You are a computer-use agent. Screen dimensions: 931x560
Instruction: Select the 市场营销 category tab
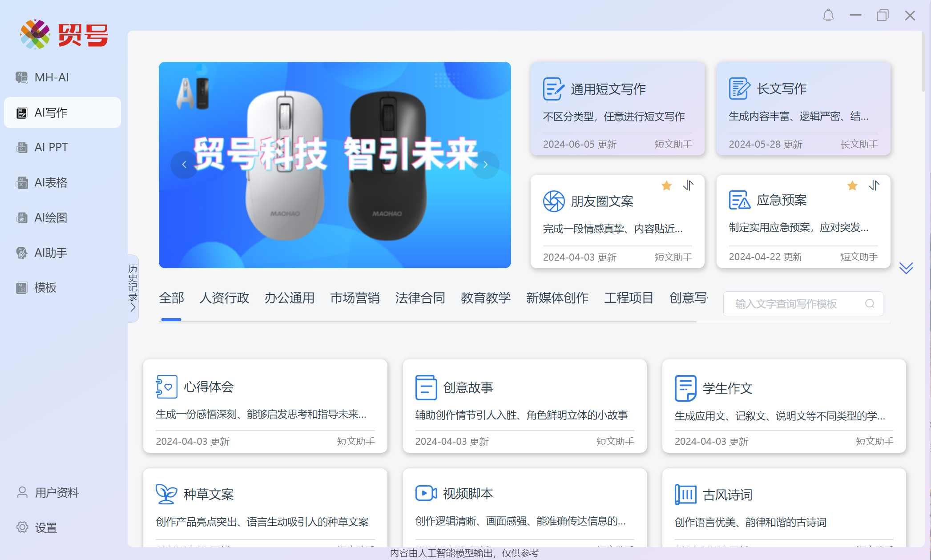(x=355, y=298)
